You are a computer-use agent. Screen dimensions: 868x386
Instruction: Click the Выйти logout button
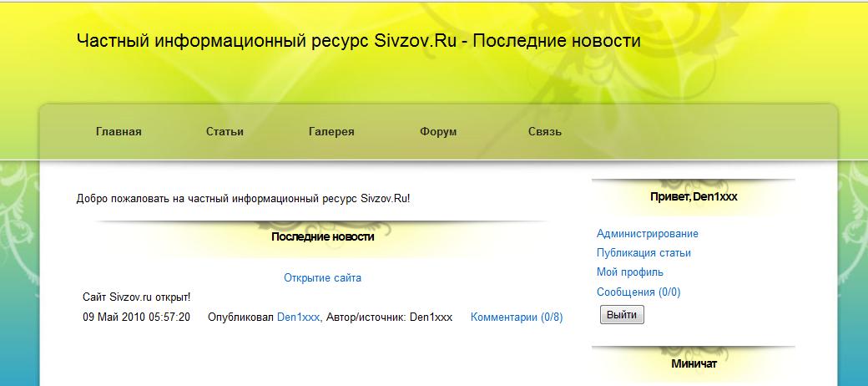pyautogui.click(x=622, y=314)
